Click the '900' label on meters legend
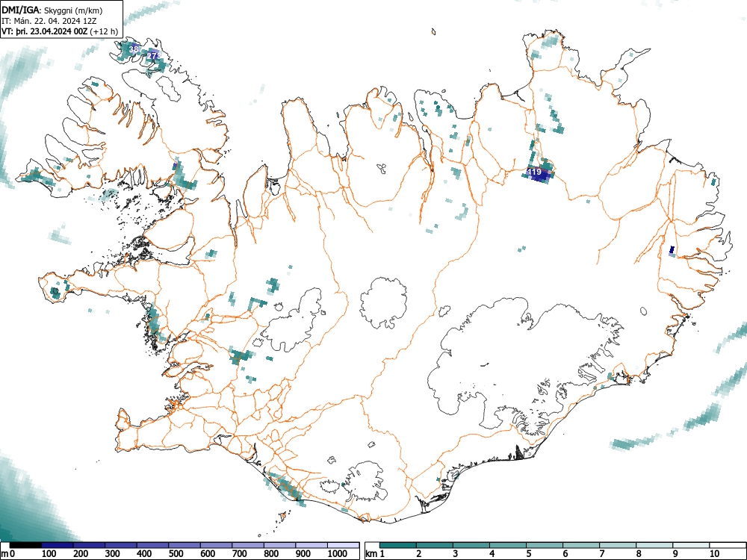This screenshot has width=747, height=560. pyautogui.click(x=303, y=554)
